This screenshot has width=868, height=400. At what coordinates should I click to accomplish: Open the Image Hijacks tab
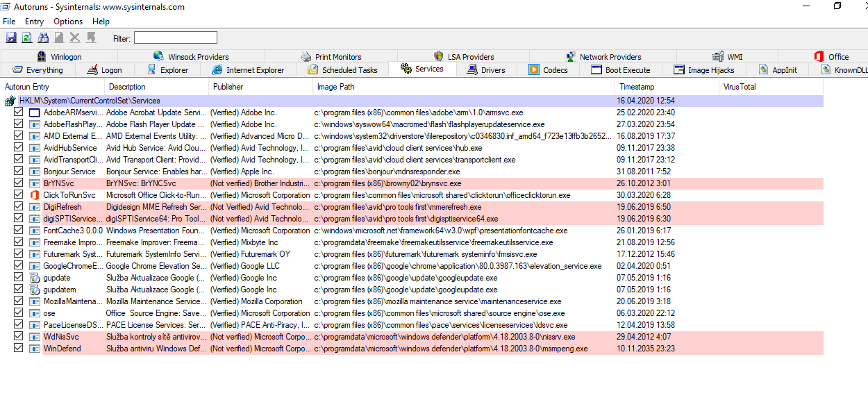click(703, 70)
